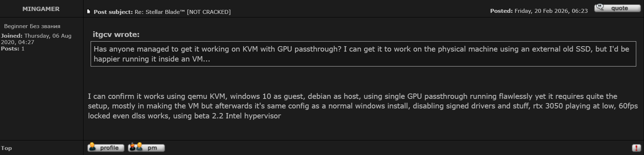Click the MINGAMER username header
This screenshot has height=155, width=644.
pos(41,9)
